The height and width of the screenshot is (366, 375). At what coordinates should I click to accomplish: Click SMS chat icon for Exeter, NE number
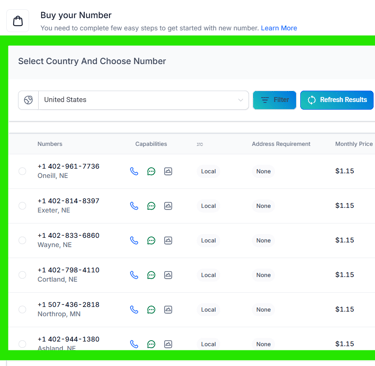[151, 206]
